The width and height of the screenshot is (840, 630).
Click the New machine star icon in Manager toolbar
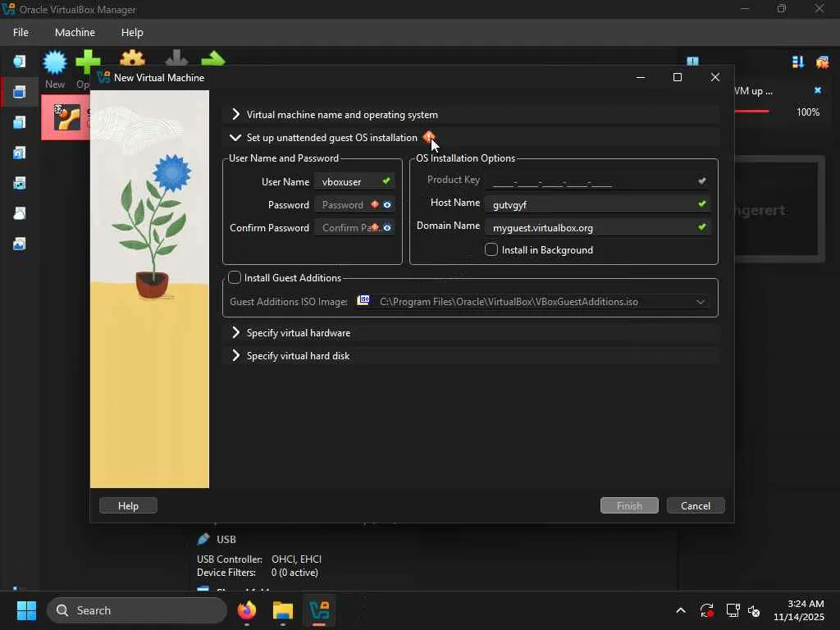[x=55, y=62]
